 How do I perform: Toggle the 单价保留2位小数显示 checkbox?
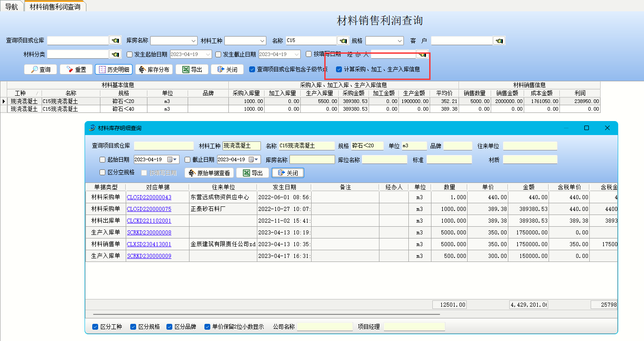(x=207, y=327)
